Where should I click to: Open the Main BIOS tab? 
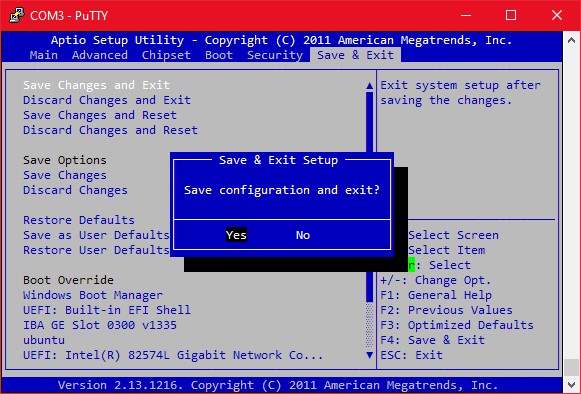click(44, 55)
